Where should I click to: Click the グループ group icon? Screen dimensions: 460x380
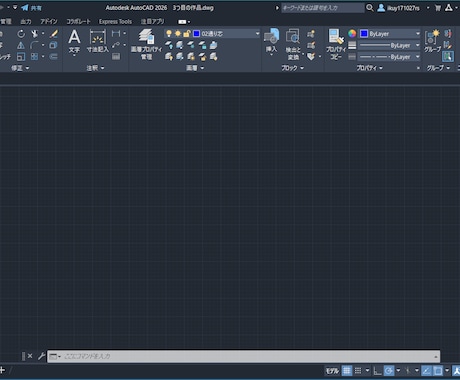432,41
